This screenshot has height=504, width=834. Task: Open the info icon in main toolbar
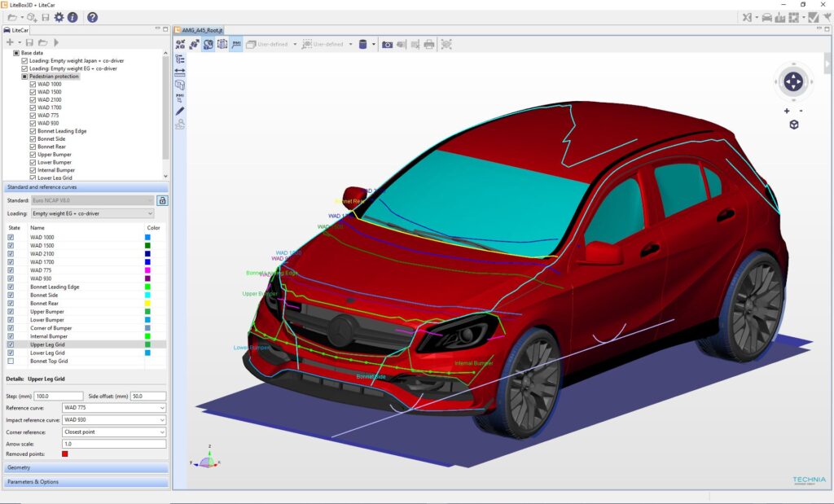click(x=72, y=18)
